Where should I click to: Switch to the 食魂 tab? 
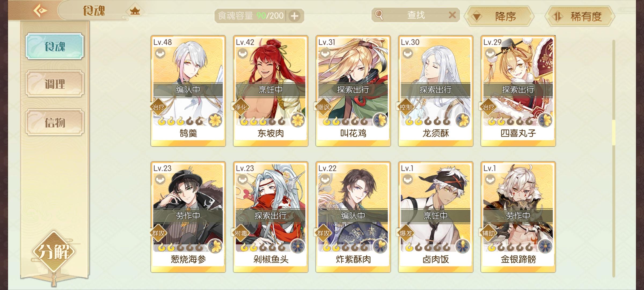(55, 46)
